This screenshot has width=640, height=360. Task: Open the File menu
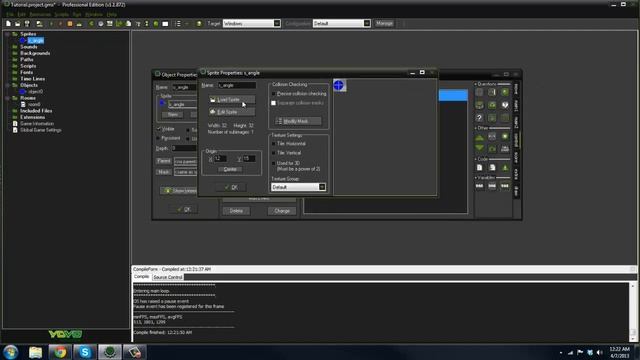[10, 14]
